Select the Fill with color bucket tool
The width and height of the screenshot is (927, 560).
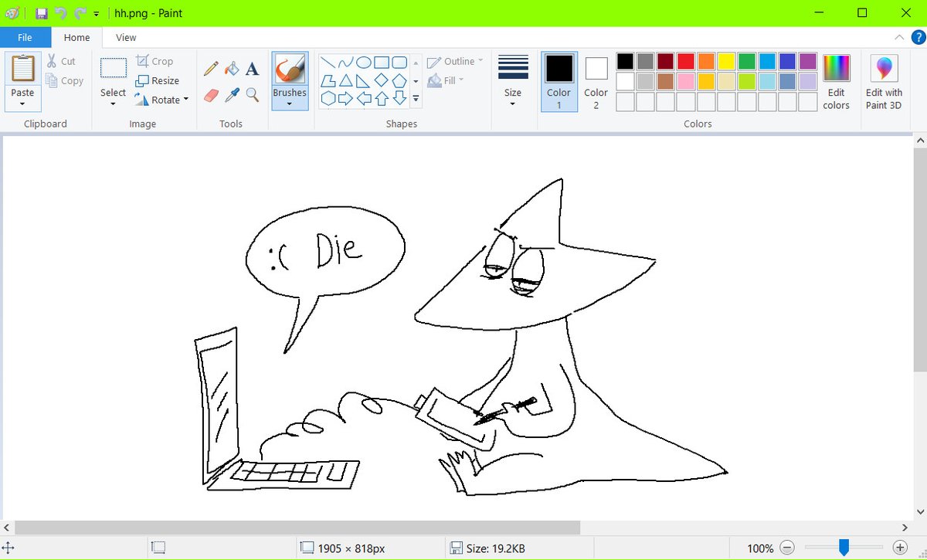click(232, 69)
